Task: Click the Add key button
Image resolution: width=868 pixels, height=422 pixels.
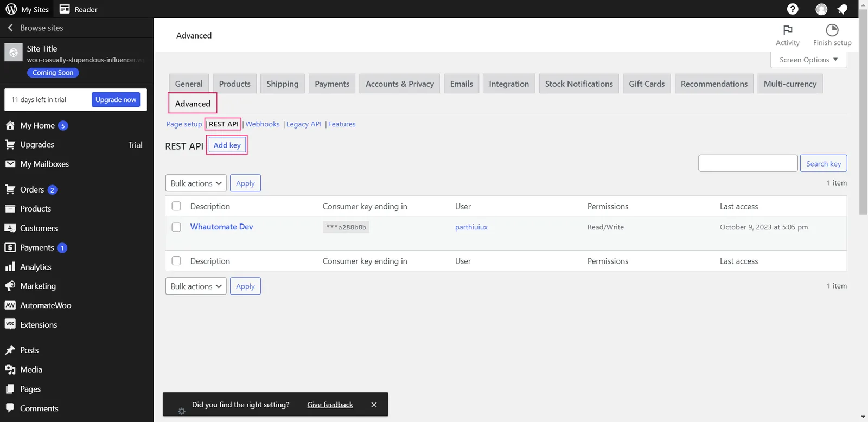Action: (x=227, y=145)
